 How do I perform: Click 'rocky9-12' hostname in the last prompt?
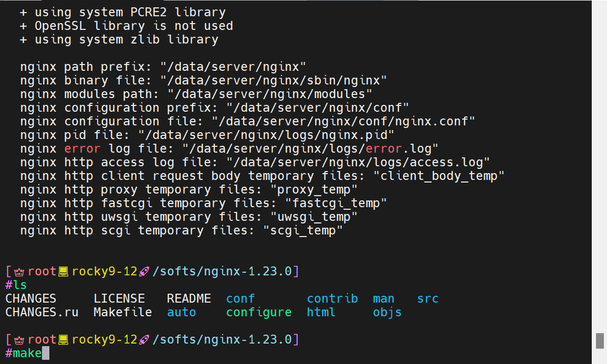(x=104, y=340)
